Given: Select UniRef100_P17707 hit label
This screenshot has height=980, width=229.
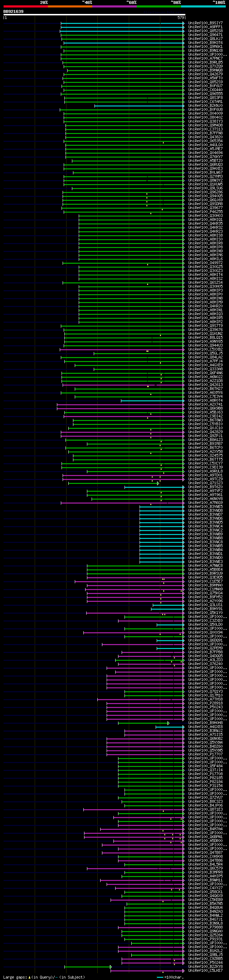Looking at the screenshot, I should [205, 754].
